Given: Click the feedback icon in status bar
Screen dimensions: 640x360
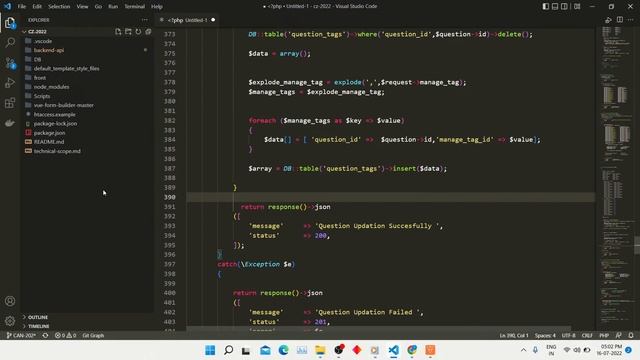Looking at the screenshot, I should pyautogui.click(x=619, y=336).
